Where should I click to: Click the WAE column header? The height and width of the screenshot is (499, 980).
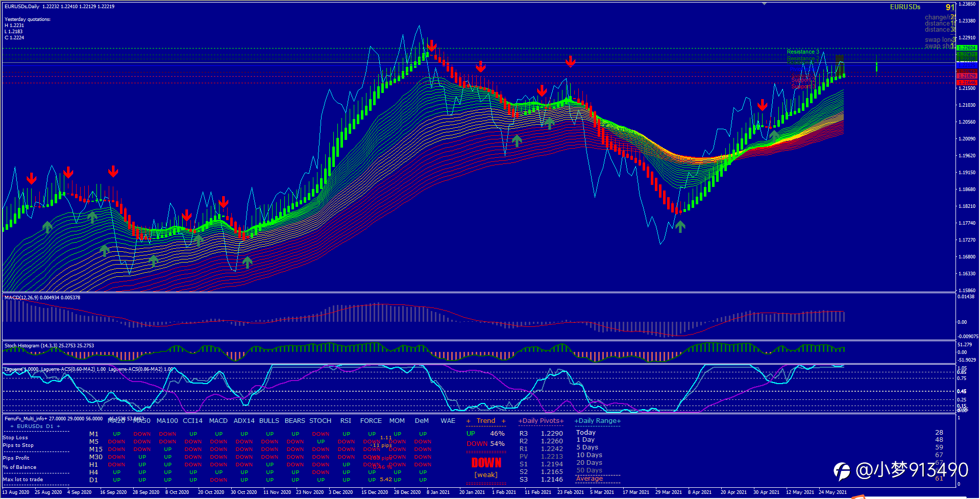point(448,421)
